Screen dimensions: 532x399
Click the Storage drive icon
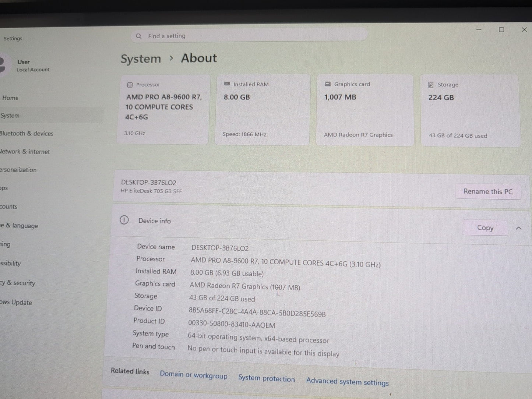[431, 85]
